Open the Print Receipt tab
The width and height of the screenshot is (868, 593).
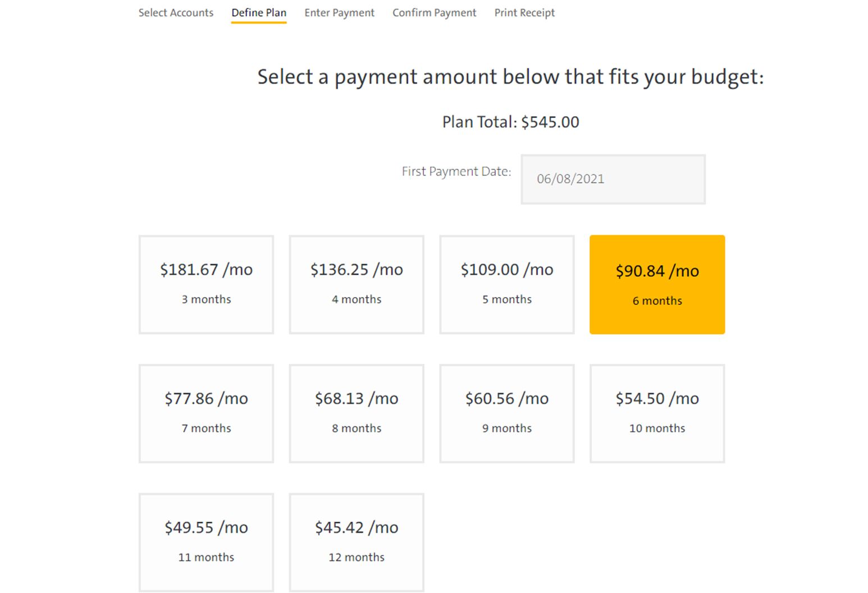pos(524,13)
